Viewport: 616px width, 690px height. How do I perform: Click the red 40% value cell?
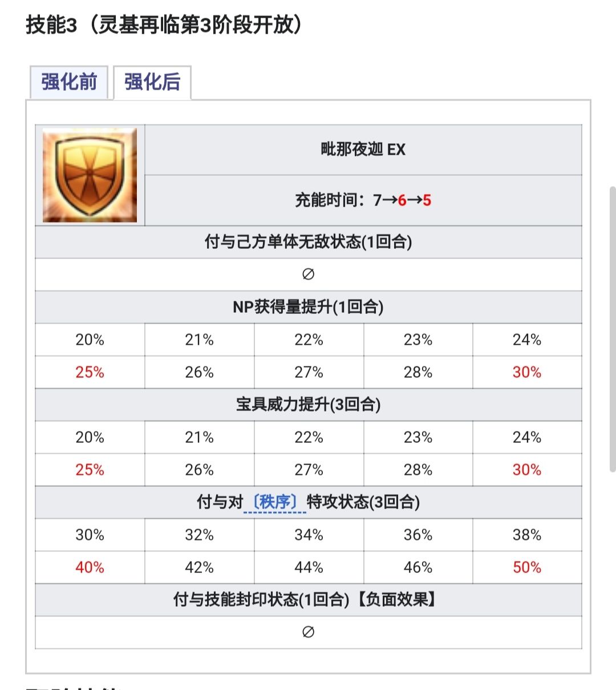pos(90,567)
